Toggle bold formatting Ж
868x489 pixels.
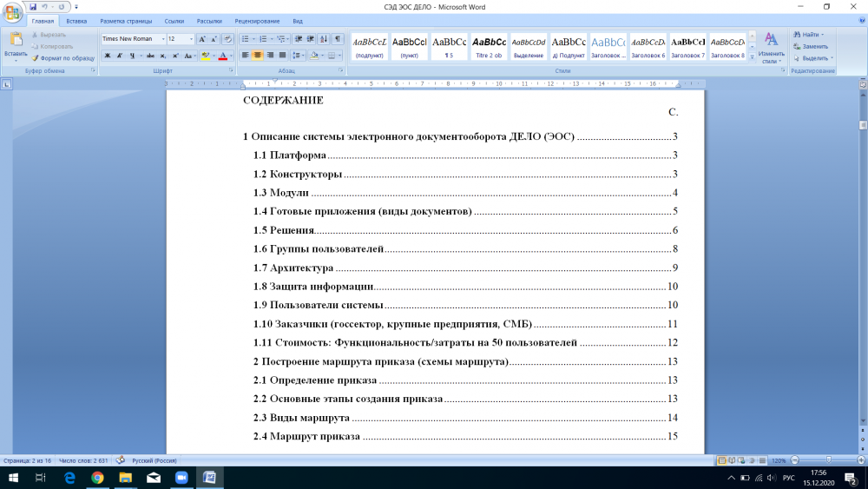108,56
